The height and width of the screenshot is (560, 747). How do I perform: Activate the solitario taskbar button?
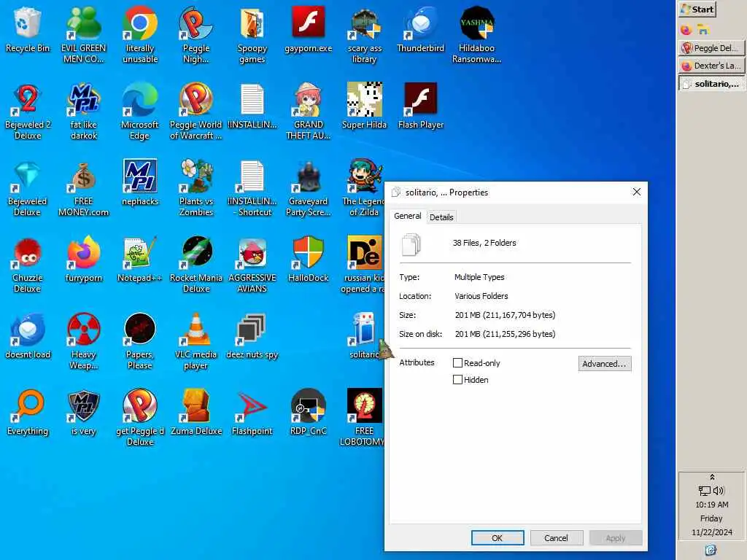pos(711,84)
